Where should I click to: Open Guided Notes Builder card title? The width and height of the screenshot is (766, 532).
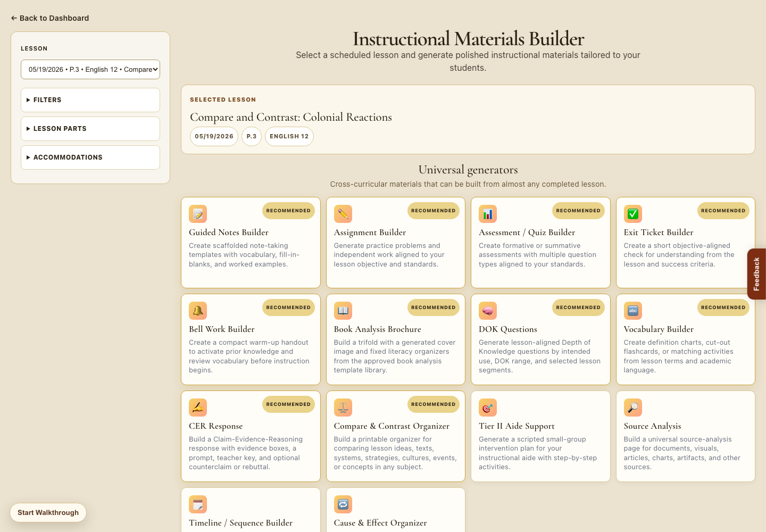229,232
